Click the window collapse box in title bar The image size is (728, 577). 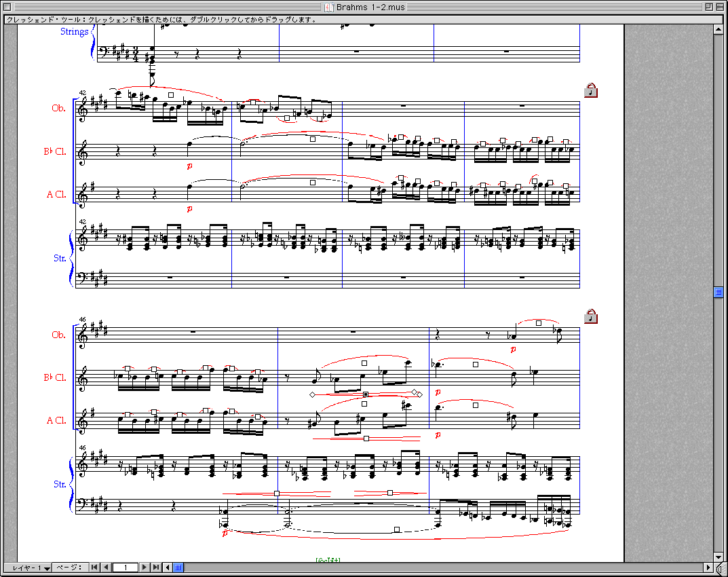coord(719,7)
